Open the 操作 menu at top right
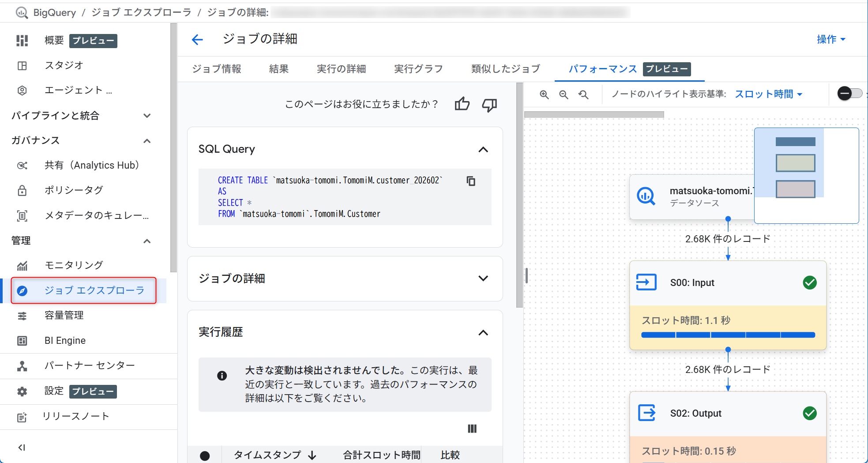The image size is (868, 463). (831, 39)
